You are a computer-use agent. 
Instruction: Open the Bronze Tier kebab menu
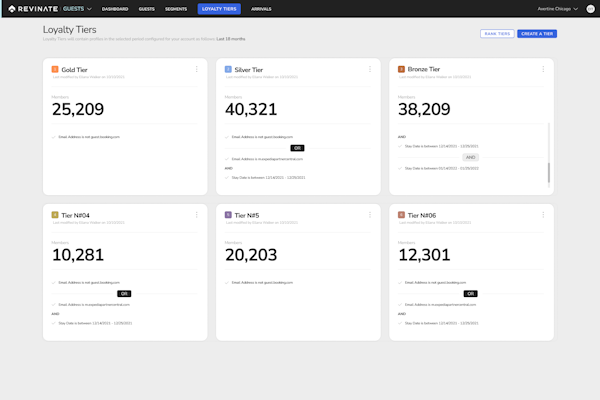click(543, 70)
